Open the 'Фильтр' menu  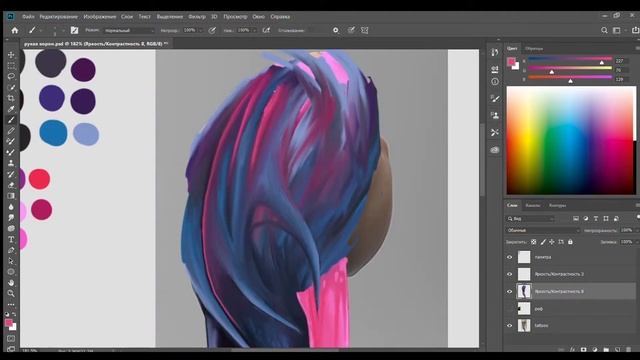tap(197, 17)
